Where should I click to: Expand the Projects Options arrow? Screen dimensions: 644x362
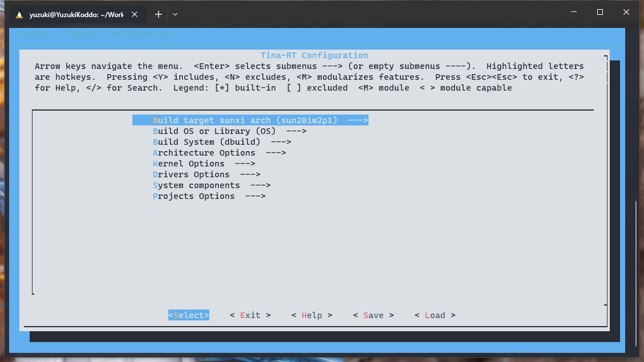click(255, 196)
